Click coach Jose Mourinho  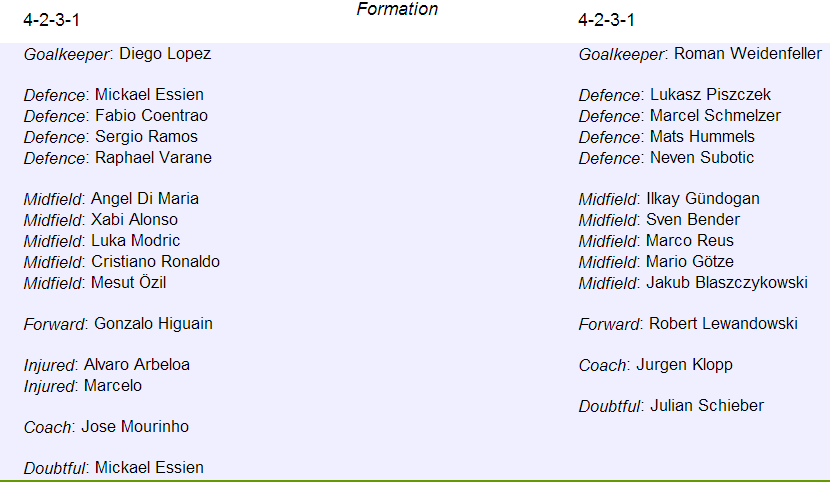(135, 426)
